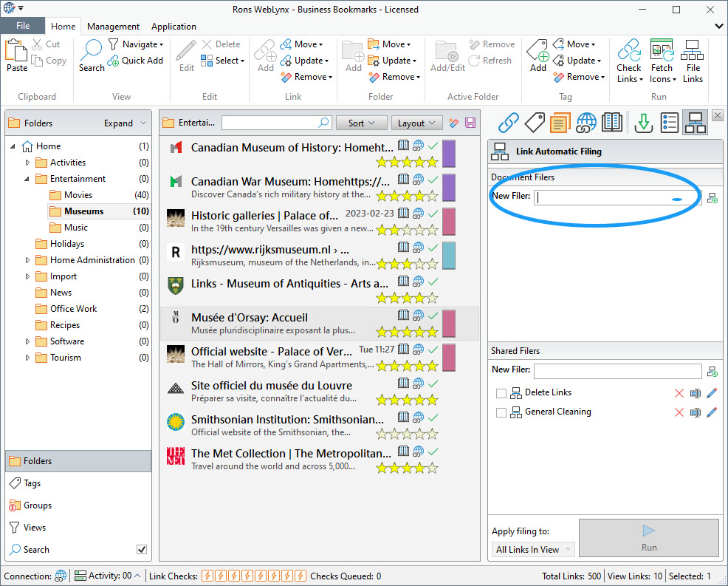
Task: Toggle the checkbox beside Search in sidebar
Action: 142,549
